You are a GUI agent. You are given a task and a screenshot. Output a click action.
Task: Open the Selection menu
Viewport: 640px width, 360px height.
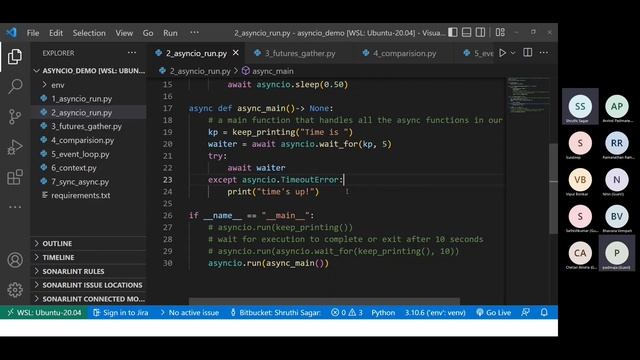89,33
